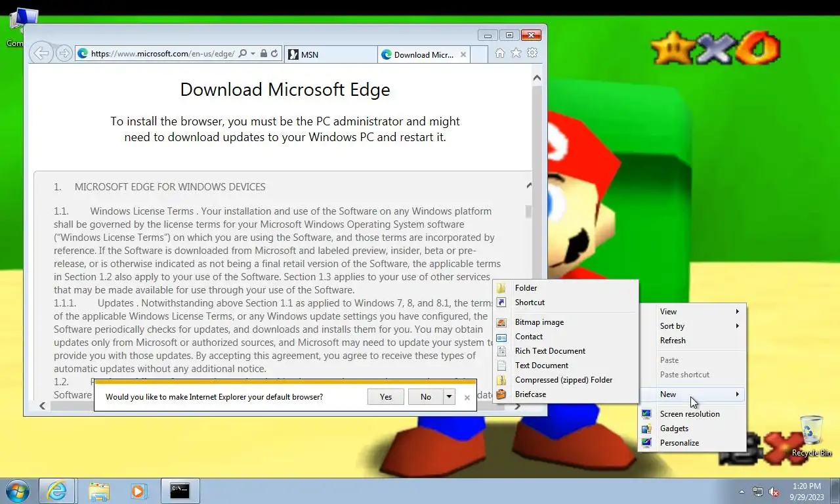Create a new Compressed (zipped) Folder
The height and width of the screenshot is (504, 840).
[566, 380]
